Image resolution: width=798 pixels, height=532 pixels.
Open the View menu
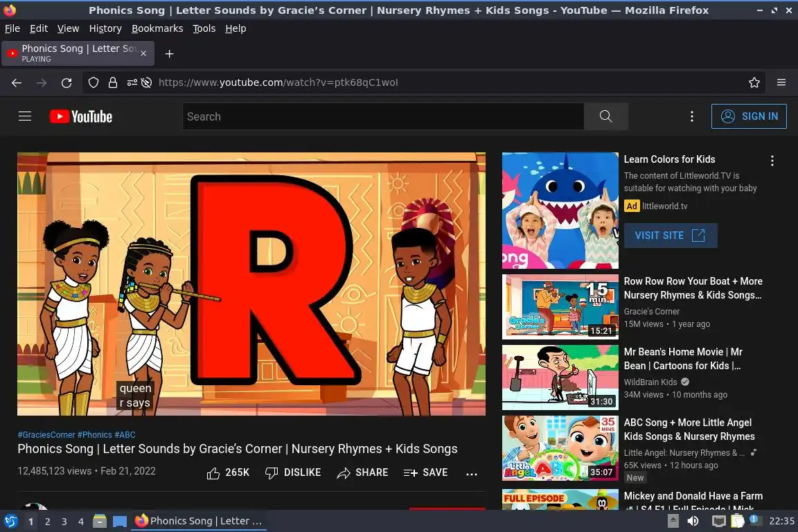(x=68, y=28)
